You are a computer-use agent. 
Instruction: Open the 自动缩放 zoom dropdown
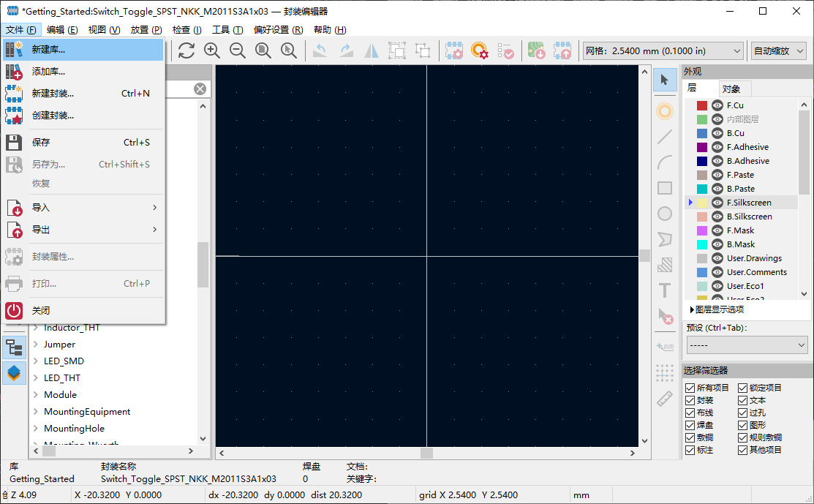[x=778, y=51]
